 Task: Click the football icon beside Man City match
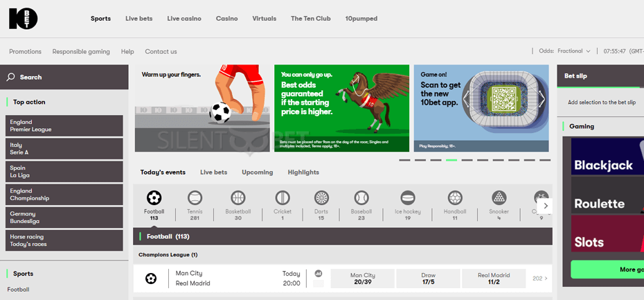[x=151, y=279]
